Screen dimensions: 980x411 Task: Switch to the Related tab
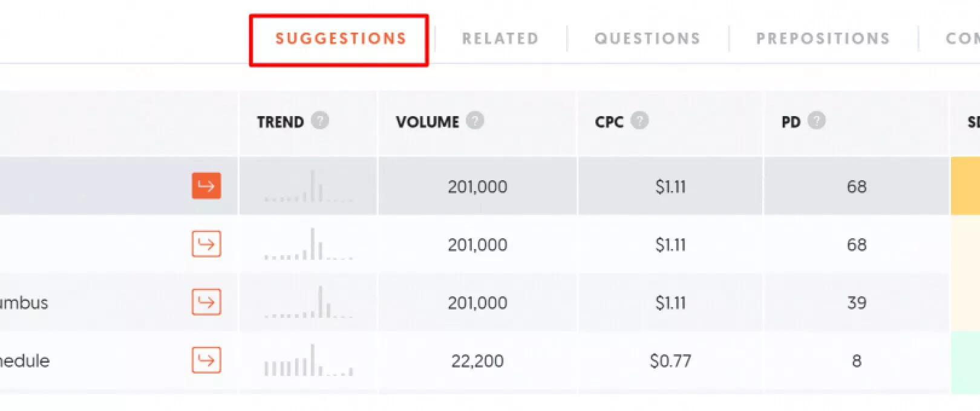click(x=500, y=39)
